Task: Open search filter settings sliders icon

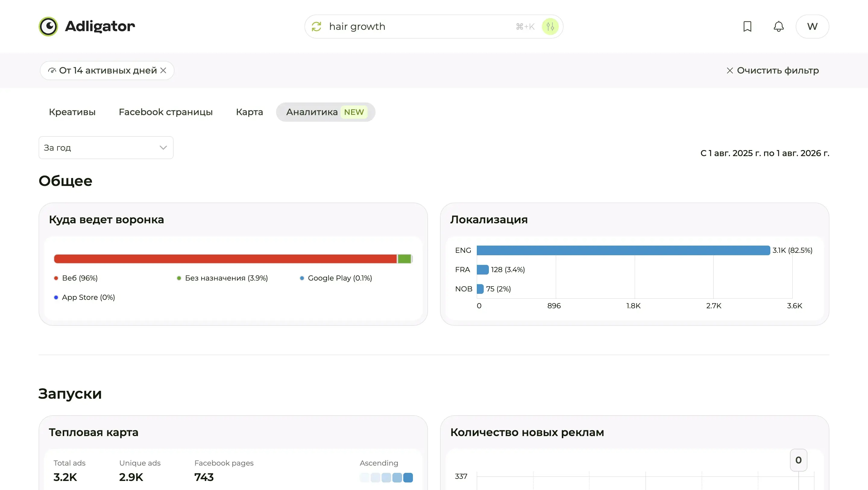Action: 550,26
